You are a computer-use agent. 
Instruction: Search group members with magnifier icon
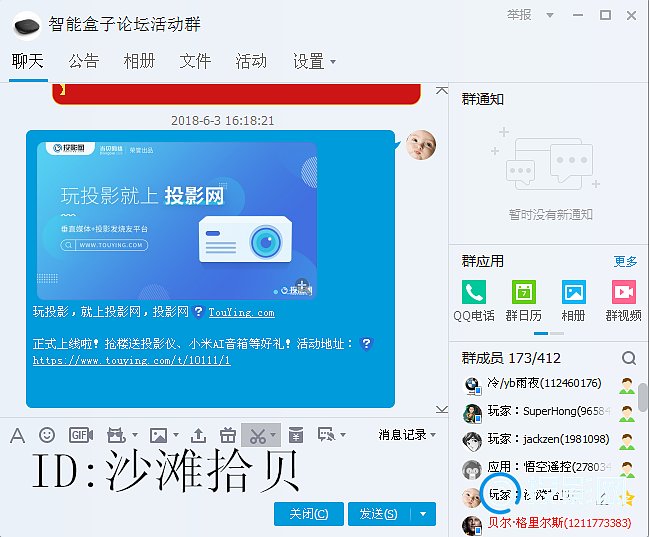click(x=628, y=358)
